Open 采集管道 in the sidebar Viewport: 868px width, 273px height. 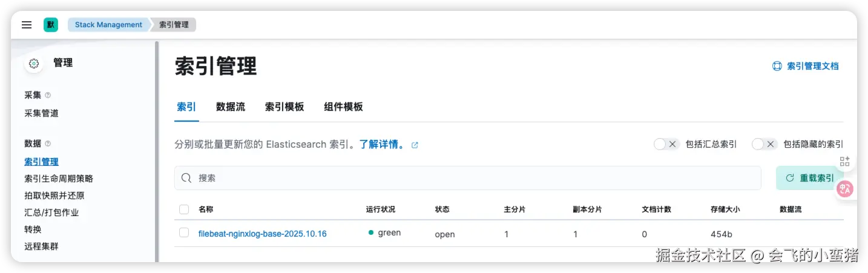[x=41, y=113]
